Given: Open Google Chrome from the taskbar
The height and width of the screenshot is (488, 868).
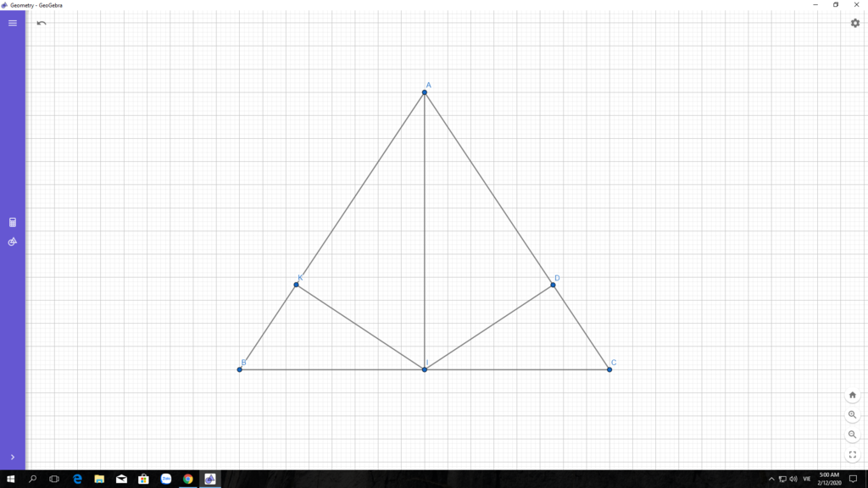Looking at the screenshot, I should click(188, 480).
